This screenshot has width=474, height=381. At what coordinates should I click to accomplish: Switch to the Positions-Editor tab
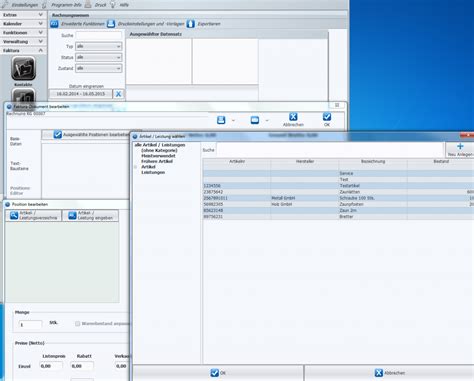[20, 191]
